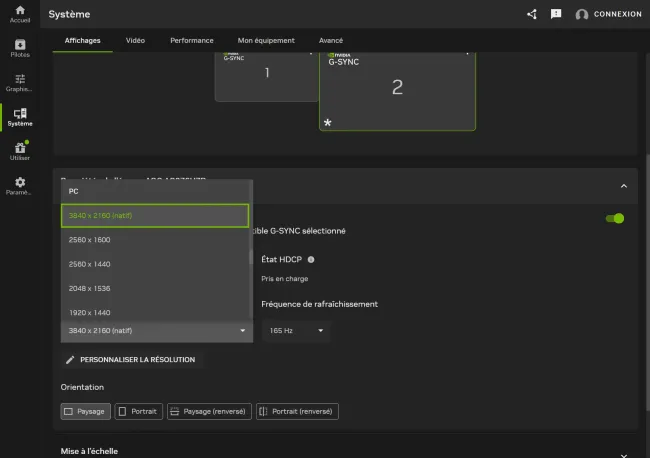
Task: Choose 2048 x 1536 resolution
Action: [155, 288]
